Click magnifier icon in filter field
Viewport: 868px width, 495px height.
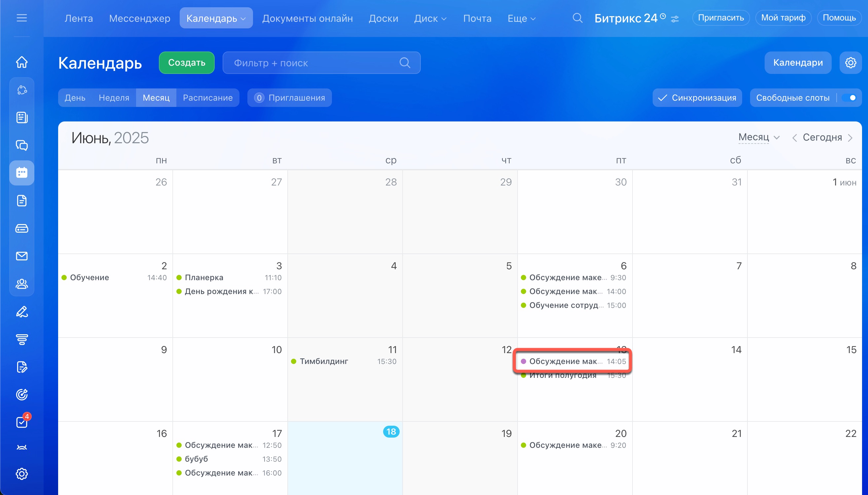point(405,63)
